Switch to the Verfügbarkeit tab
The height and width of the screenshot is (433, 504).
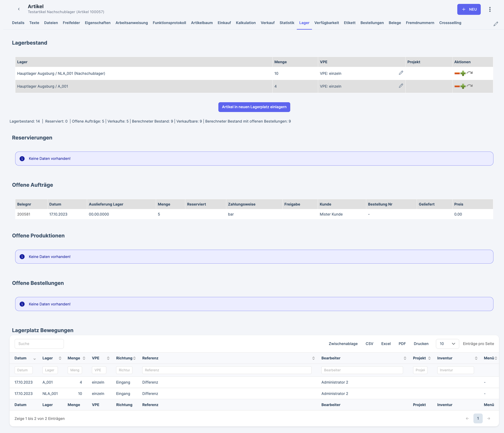(x=326, y=23)
